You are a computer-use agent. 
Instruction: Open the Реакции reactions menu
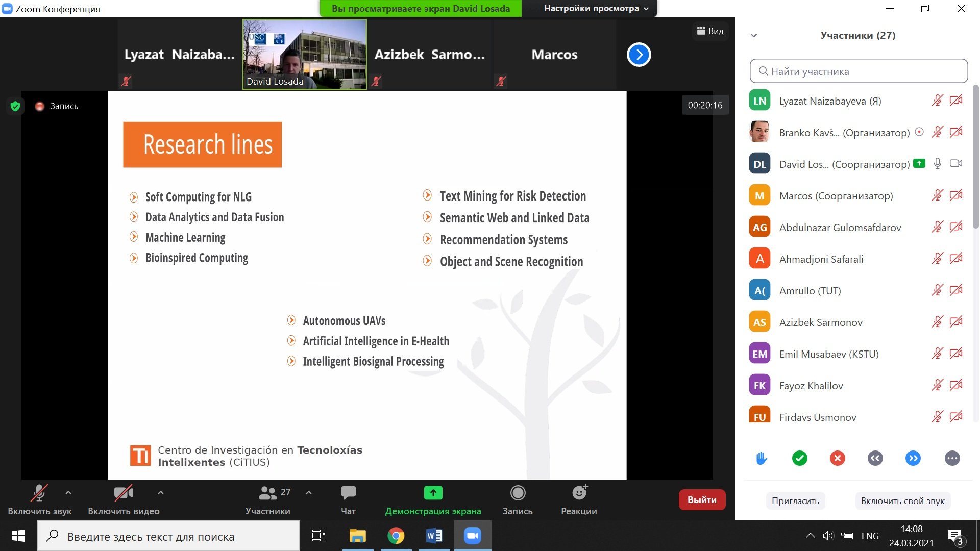pyautogui.click(x=579, y=499)
